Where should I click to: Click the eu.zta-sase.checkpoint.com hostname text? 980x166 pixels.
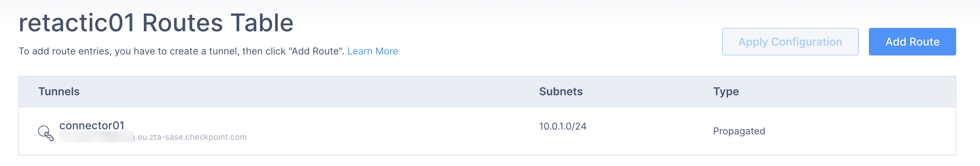(x=192, y=137)
